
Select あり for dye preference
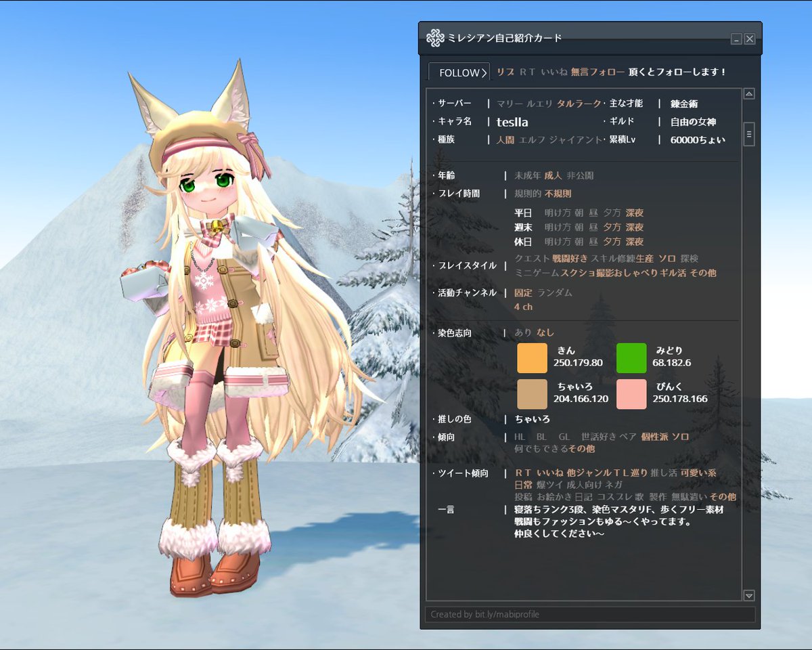(x=523, y=333)
